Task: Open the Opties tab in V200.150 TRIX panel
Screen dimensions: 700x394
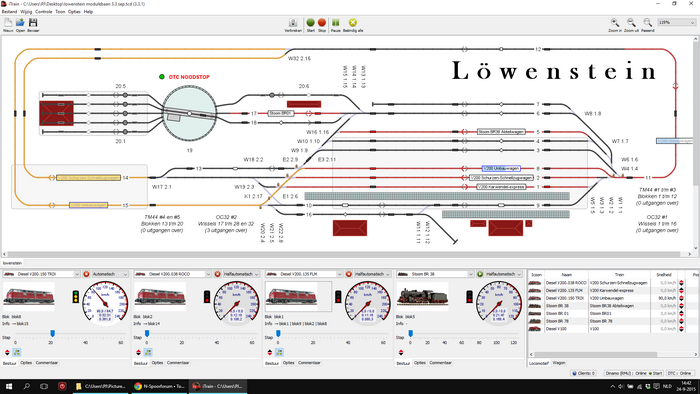Action: 26,363
